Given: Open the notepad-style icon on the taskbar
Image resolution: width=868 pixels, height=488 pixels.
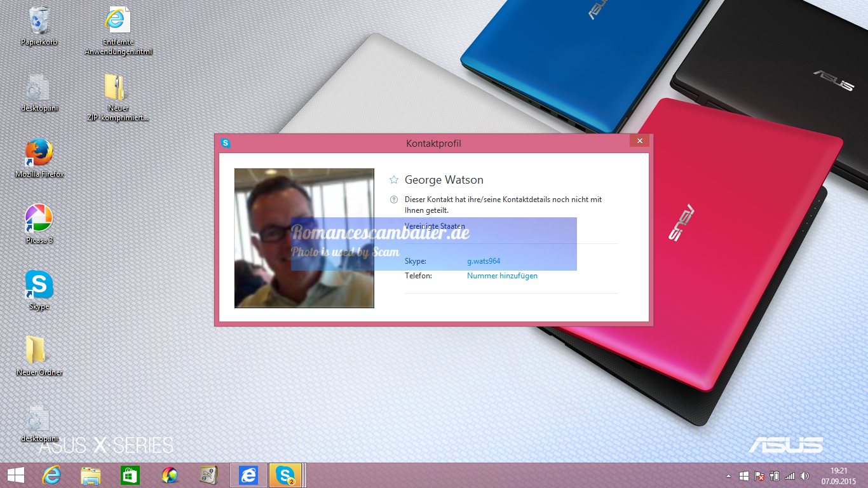Looking at the screenshot, I should [208, 475].
